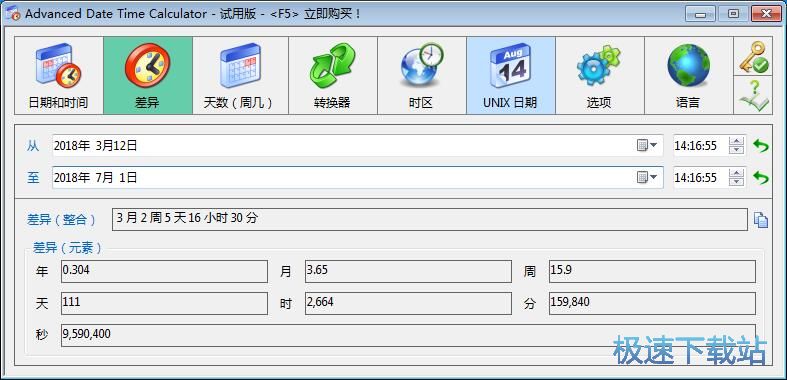The width and height of the screenshot is (787, 380).
Task: Click the 年 value 0.304 field
Action: coord(164,272)
